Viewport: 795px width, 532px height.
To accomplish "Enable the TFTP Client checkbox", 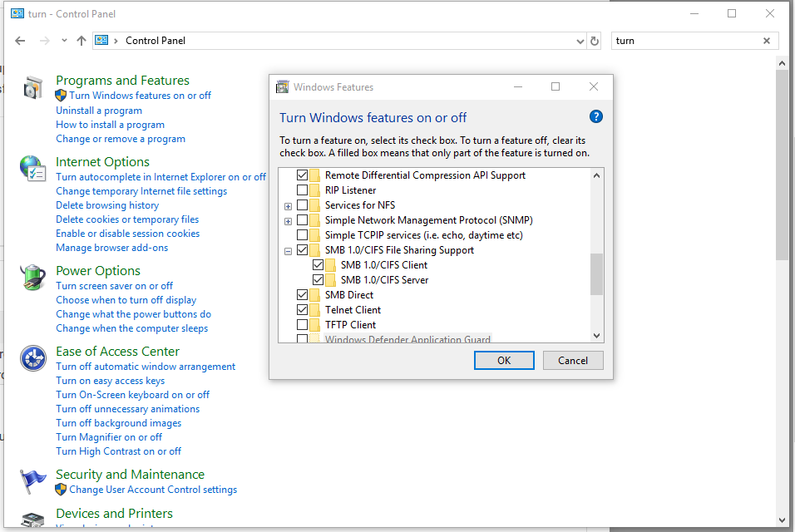I will [302, 325].
